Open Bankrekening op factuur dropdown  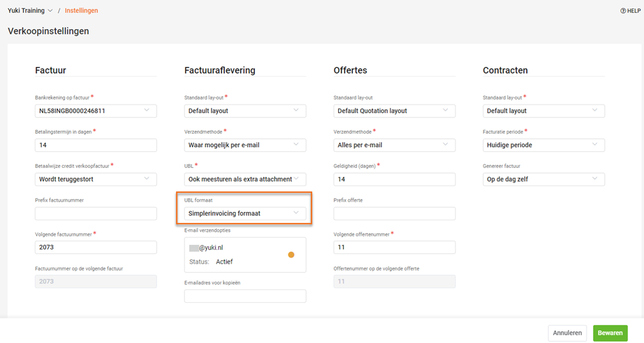point(96,110)
